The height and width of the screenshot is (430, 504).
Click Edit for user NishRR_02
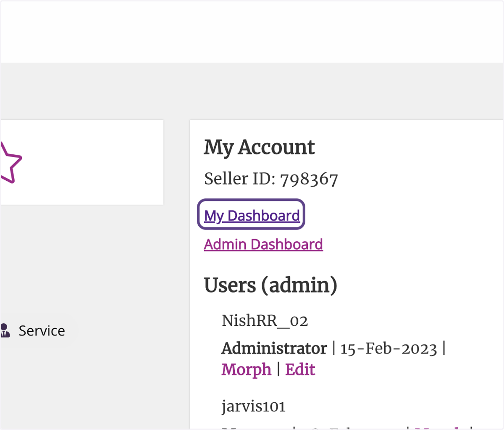click(x=300, y=369)
